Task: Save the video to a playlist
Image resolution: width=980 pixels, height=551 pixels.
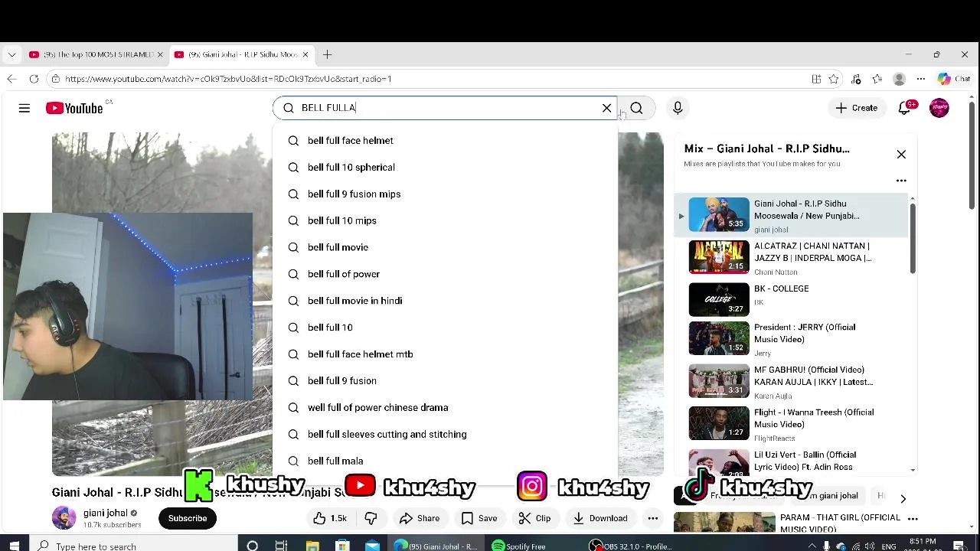Action: pos(479,518)
